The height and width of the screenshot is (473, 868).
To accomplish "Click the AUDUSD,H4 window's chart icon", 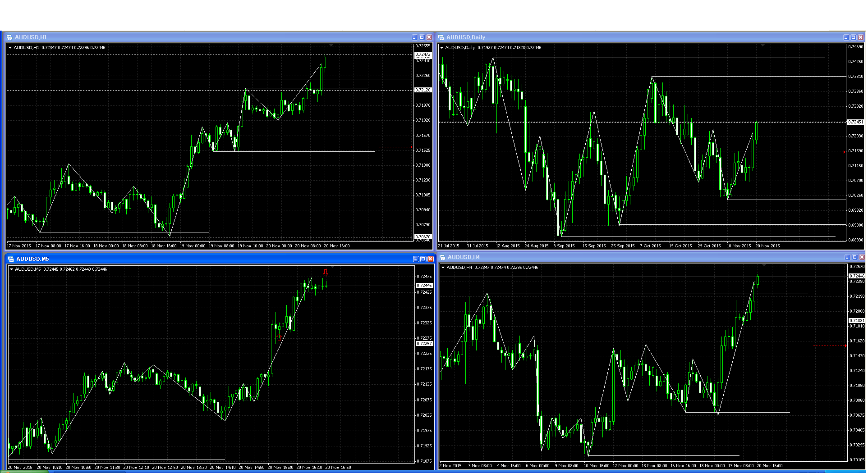I will [x=442, y=257].
